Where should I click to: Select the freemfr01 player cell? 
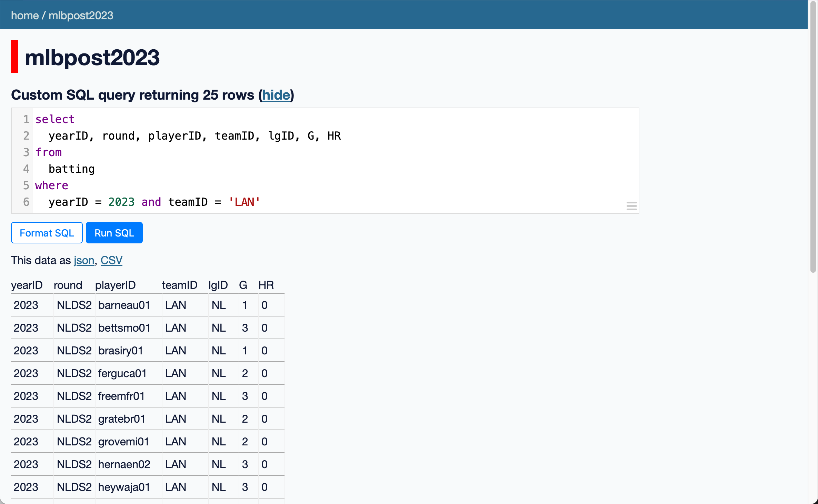121,396
